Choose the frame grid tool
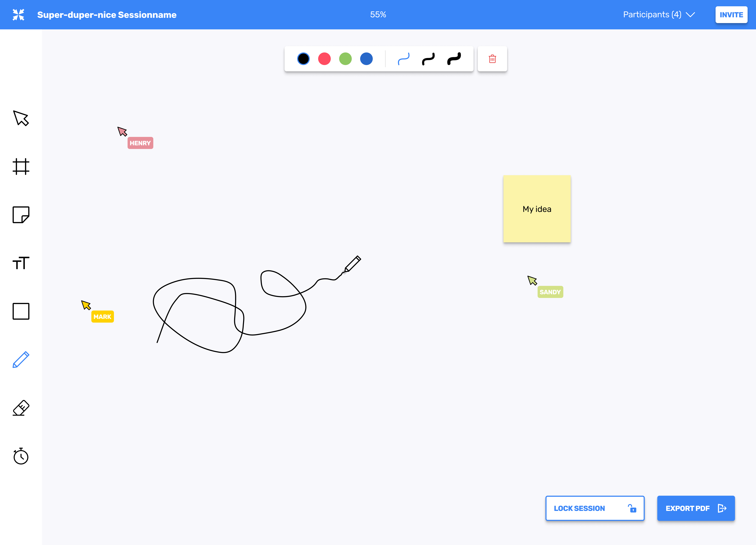 (x=21, y=166)
